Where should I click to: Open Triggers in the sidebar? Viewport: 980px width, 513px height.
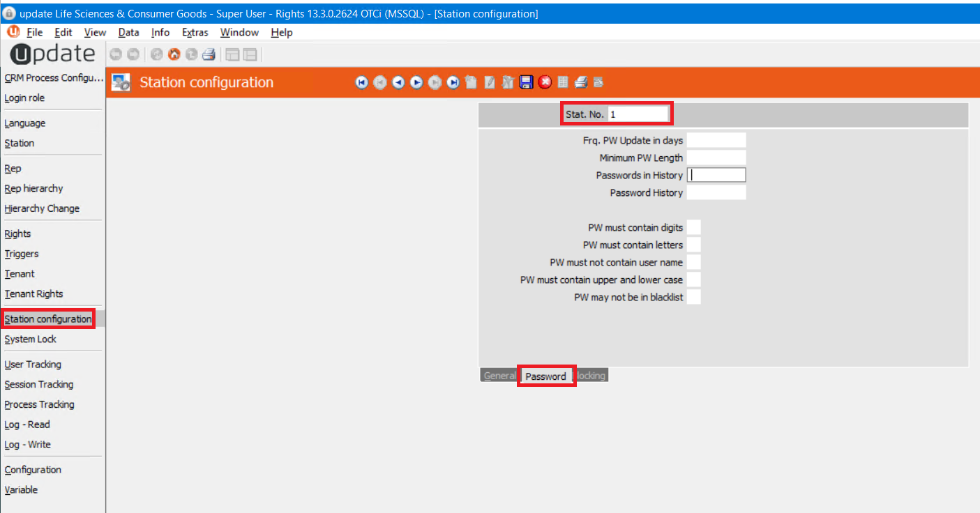coord(22,254)
